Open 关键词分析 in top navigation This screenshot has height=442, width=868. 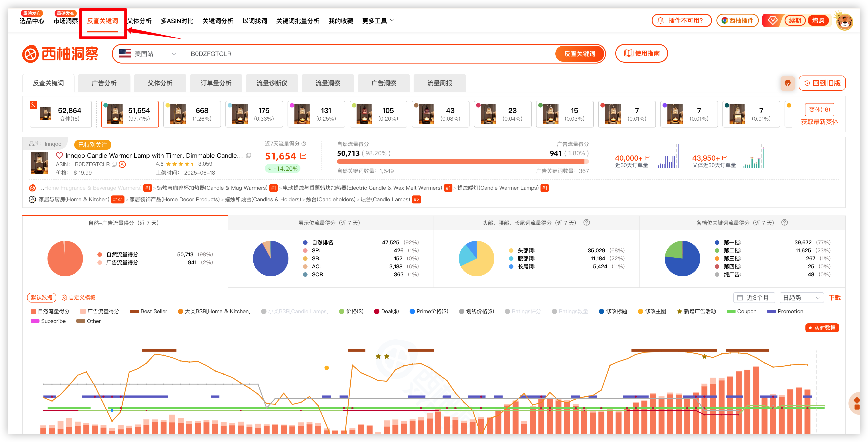click(x=218, y=21)
